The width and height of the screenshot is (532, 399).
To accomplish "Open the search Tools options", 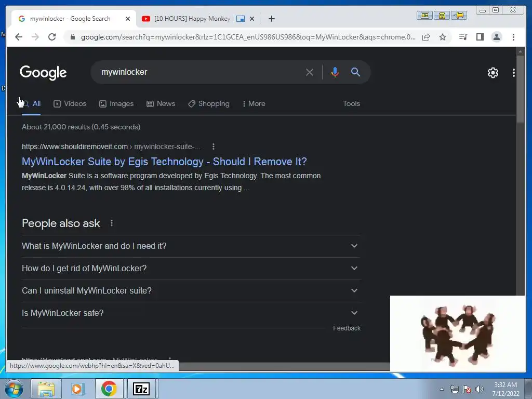I will tap(351, 104).
